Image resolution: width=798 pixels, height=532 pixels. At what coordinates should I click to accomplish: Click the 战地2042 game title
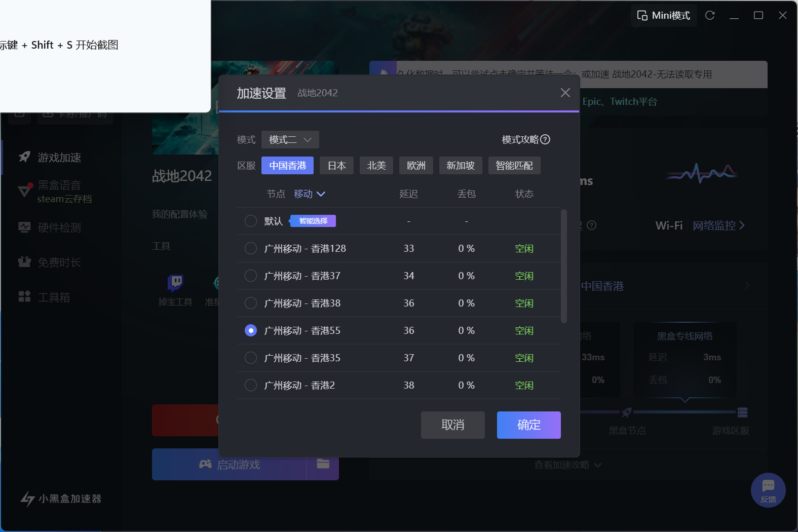tap(182, 176)
